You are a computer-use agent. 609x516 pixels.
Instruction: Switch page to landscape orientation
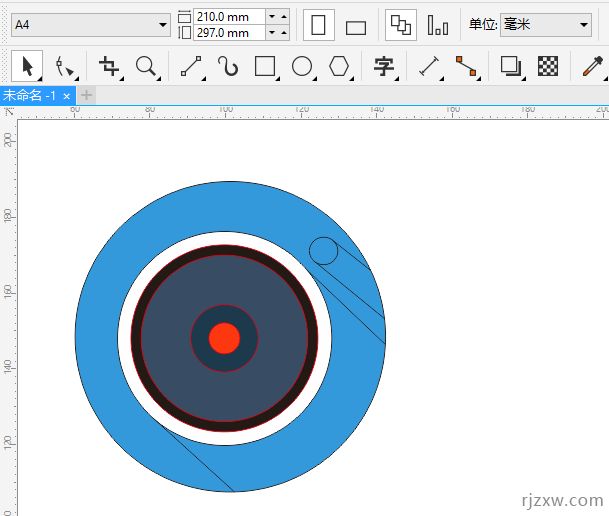[356, 27]
